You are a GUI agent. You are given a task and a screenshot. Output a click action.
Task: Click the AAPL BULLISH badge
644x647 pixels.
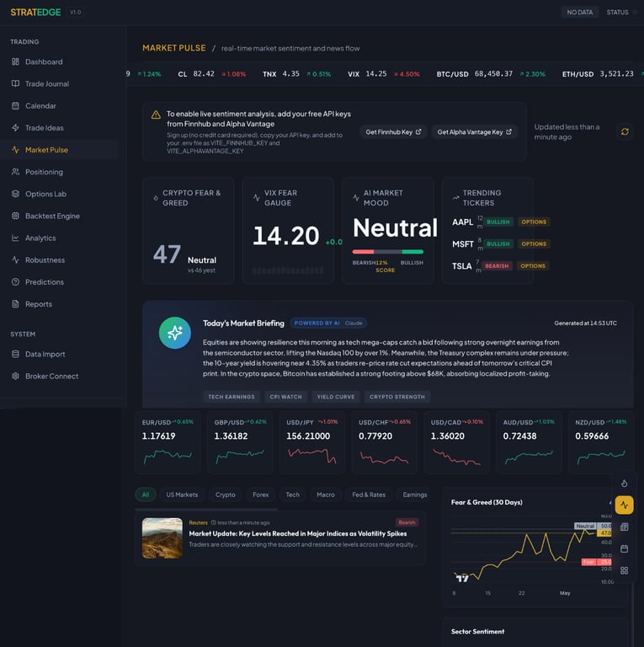click(x=498, y=222)
